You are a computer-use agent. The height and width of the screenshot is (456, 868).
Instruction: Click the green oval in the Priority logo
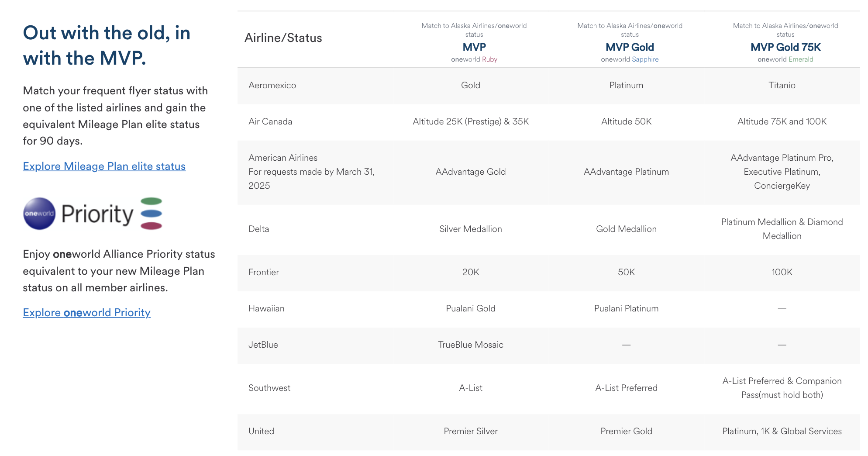coord(151,201)
